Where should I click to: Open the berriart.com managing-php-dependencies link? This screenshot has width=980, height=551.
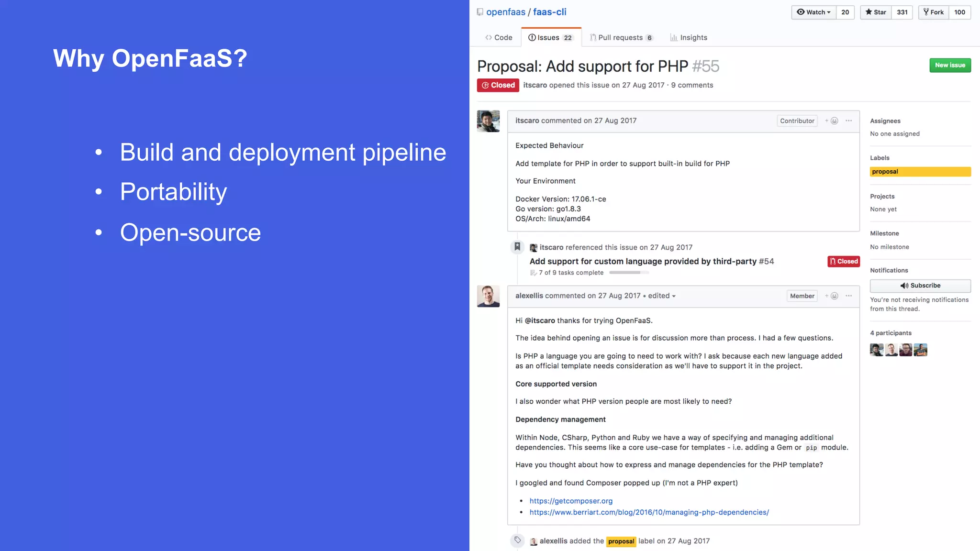coord(649,512)
